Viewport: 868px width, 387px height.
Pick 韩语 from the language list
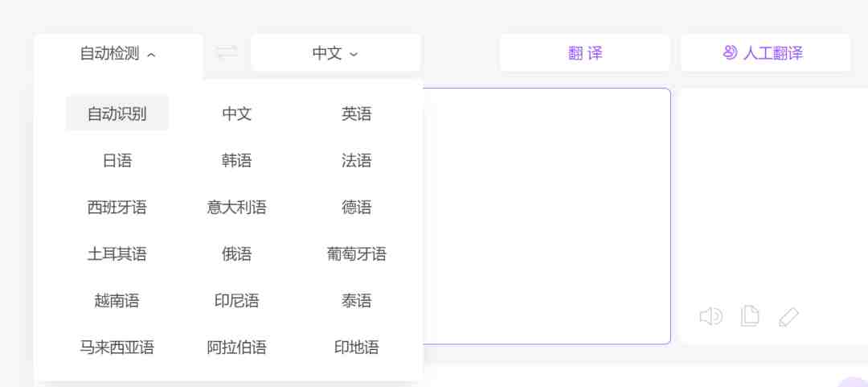coord(237,161)
